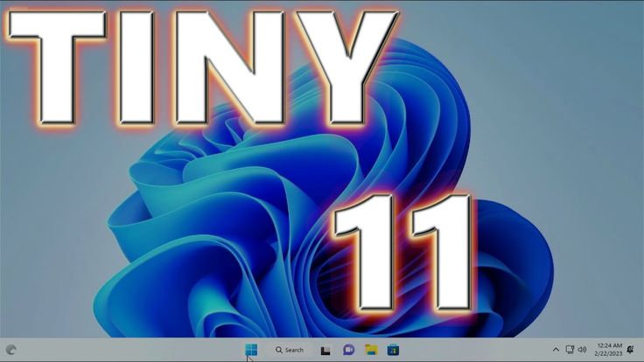Open File Explorer from the taskbar
644x362 pixels.
point(371,350)
